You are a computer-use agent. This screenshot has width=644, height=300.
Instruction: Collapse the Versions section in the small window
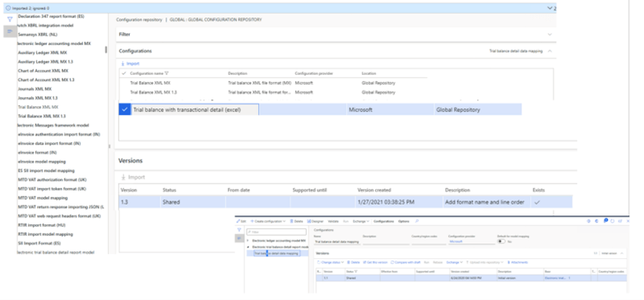point(622,253)
